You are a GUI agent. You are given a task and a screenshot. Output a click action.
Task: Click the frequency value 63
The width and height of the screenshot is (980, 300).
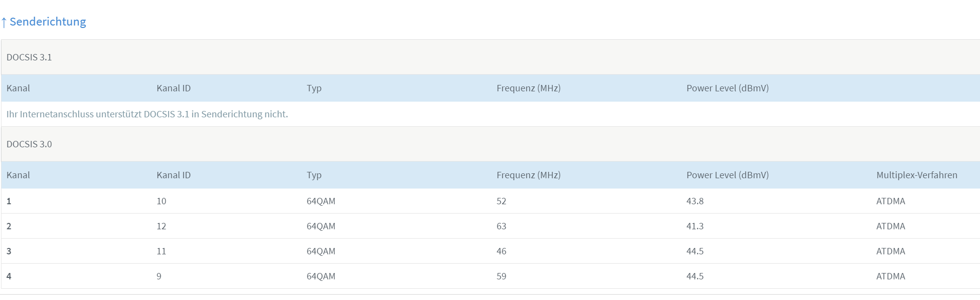click(x=501, y=226)
